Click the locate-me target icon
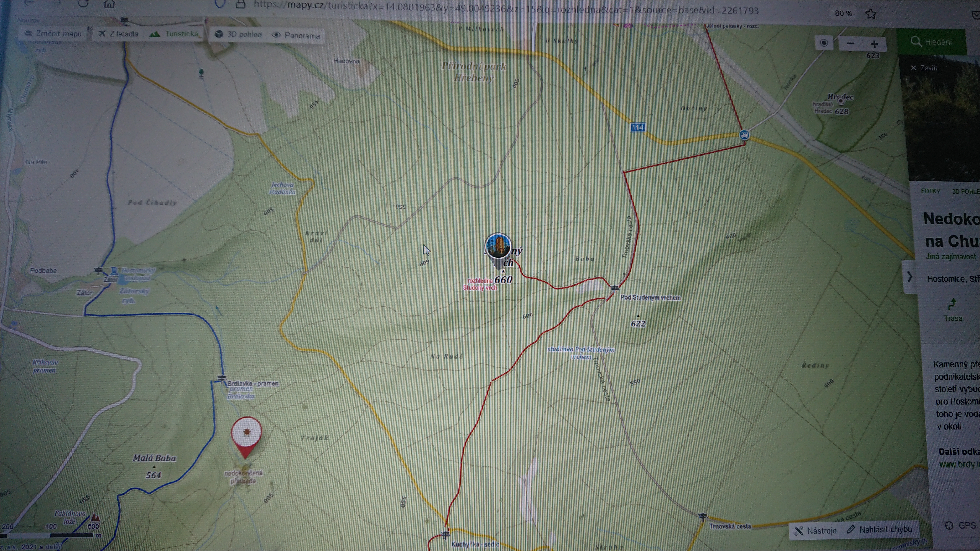Viewport: 980px width, 551px height. point(824,43)
